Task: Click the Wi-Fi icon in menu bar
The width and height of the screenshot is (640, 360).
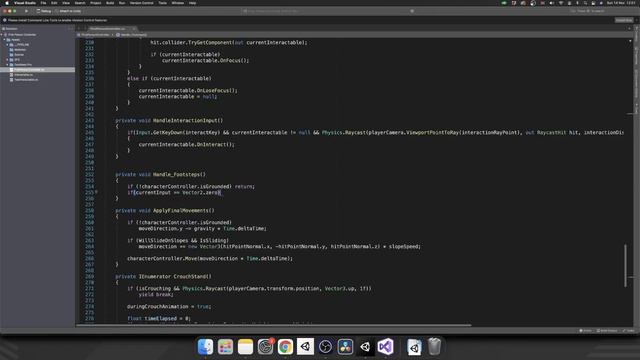Action: (x=561, y=3)
